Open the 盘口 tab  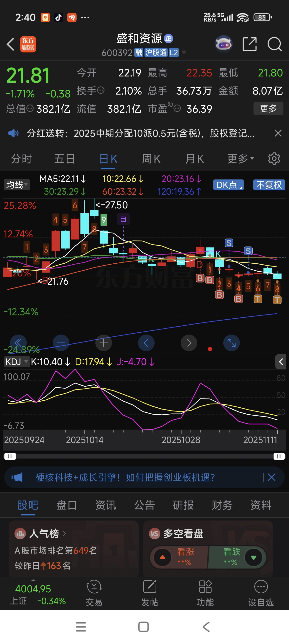coord(67,505)
